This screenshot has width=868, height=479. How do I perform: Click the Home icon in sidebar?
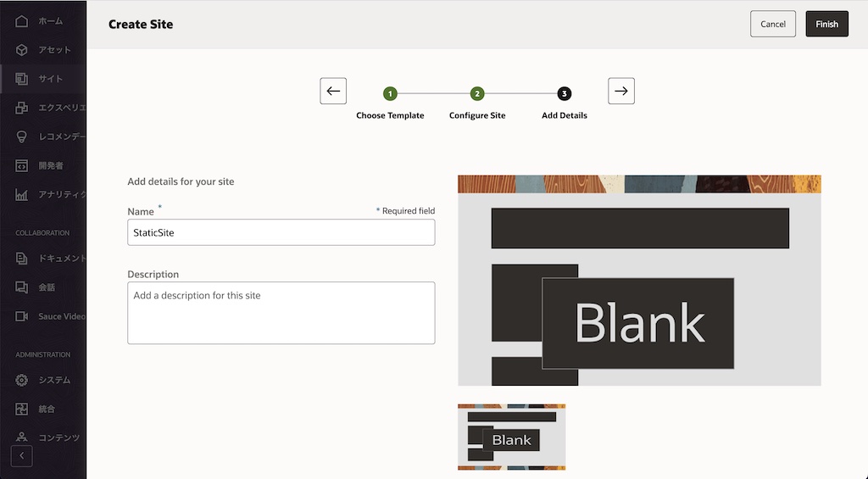(22, 20)
